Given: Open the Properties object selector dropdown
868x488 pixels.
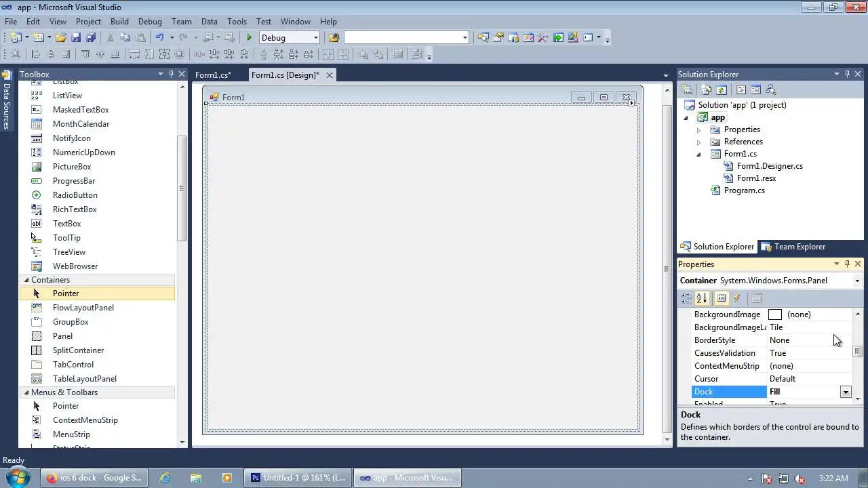Looking at the screenshot, I should 857,281.
